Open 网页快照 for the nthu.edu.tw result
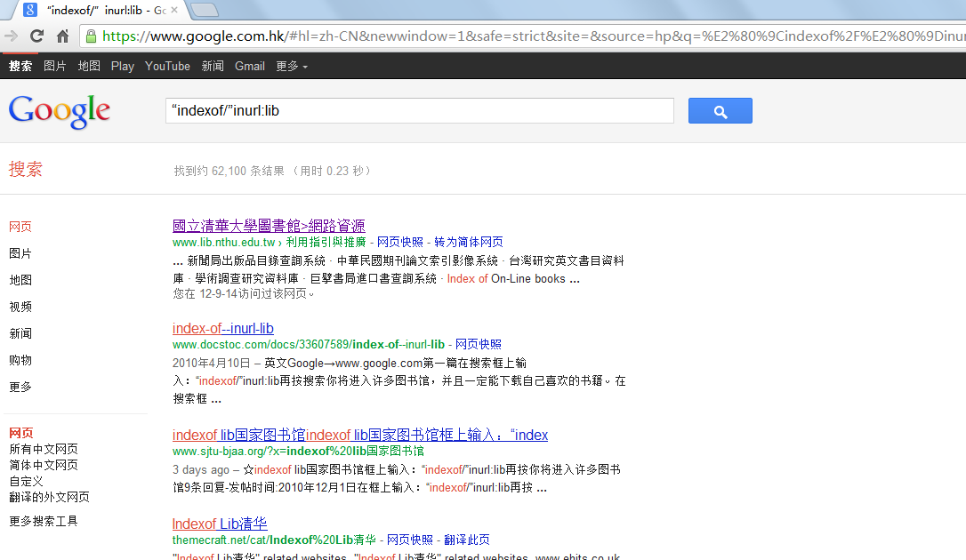 [399, 242]
